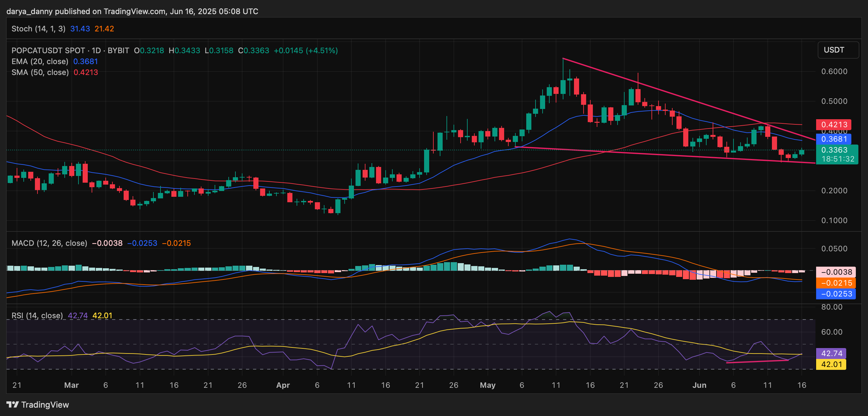Open the RSI (14, close) legend
Image resolution: width=868 pixels, height=416 pixels.
coord(37,316)
